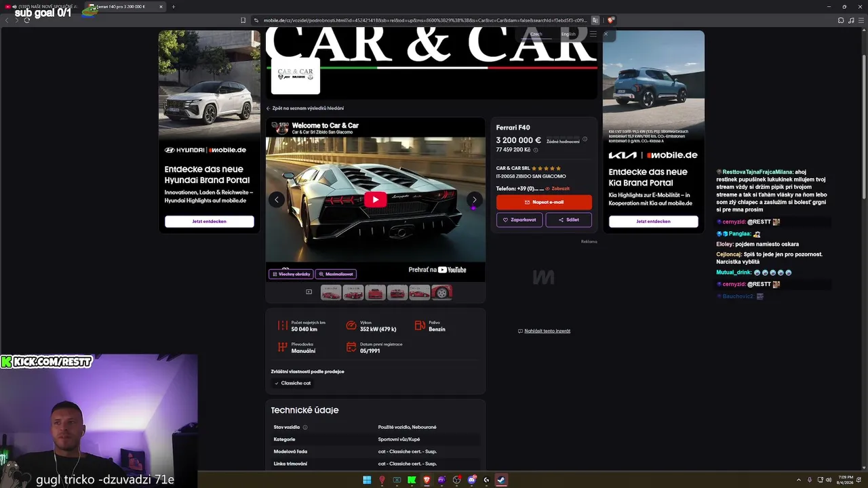Open translate popup options menu
868x488 pixels.
click(593, 34)
